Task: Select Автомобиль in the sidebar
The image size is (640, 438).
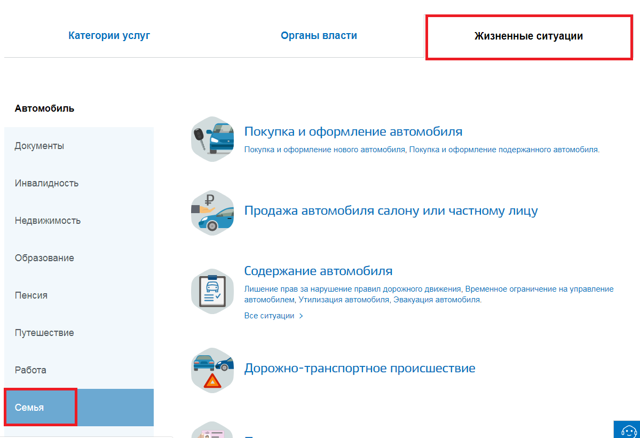Action: tap(44, 109)
